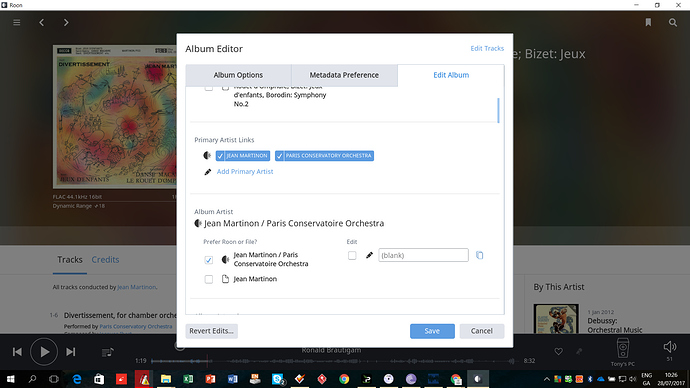
Task: Open the Tracks tab behind the dialog
Action: [x=70, y=260]
